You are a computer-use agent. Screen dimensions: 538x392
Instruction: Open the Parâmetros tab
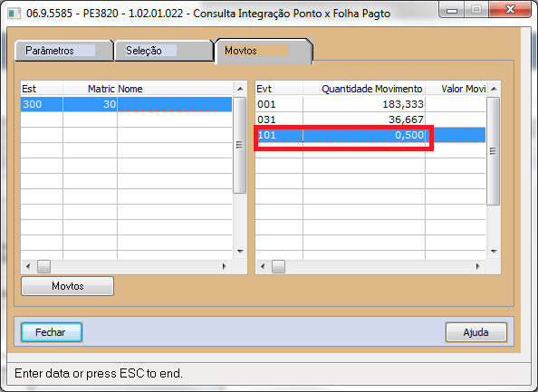63,51
